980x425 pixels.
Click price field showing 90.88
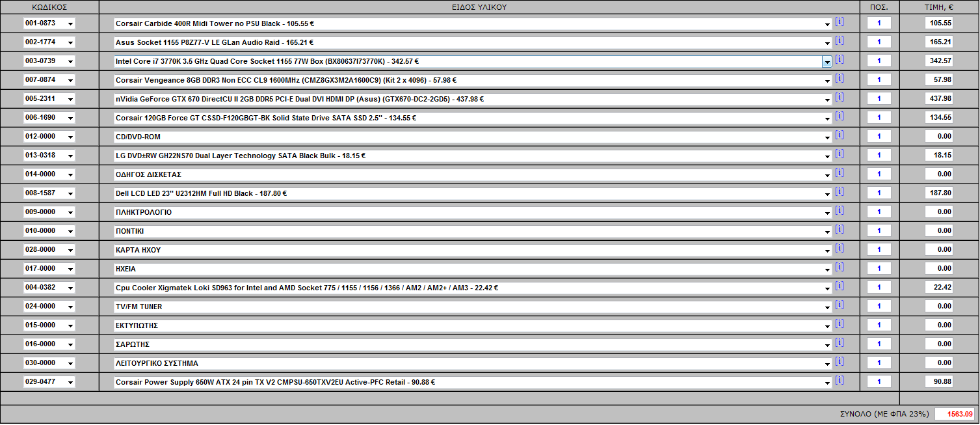click(x=939, y=382)
